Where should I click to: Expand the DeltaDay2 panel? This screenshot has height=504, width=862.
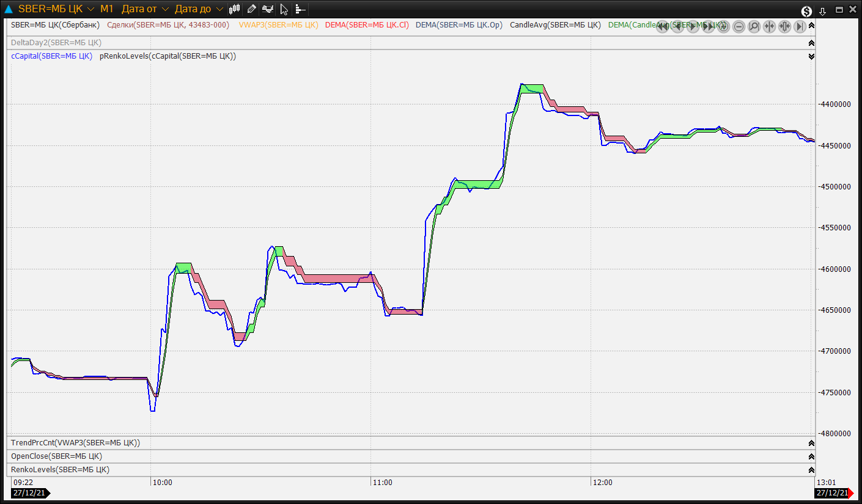(811, 43)
